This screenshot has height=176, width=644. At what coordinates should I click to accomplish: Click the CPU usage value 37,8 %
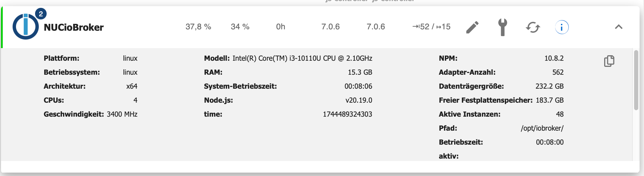(198, 27)
